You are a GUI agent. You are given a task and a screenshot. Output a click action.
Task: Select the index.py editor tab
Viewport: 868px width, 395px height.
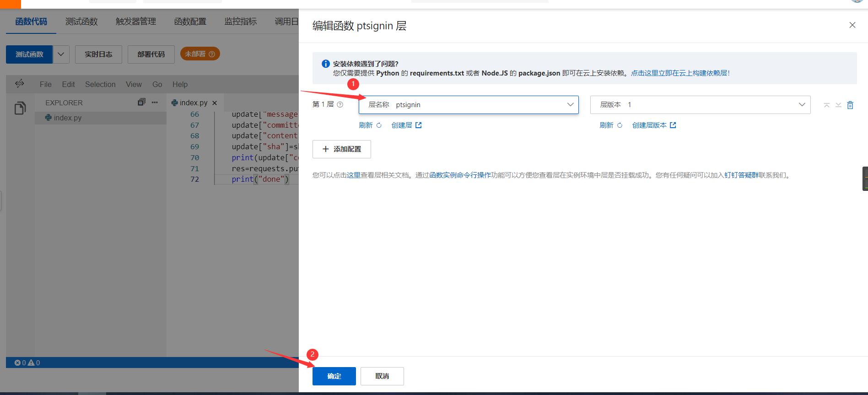click(x=193, y=103)
